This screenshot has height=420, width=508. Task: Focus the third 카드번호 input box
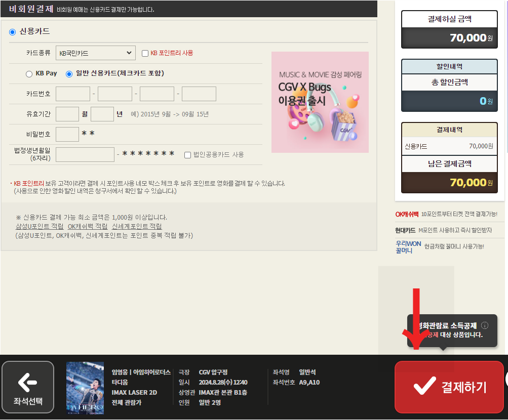[x=157, y=94]
